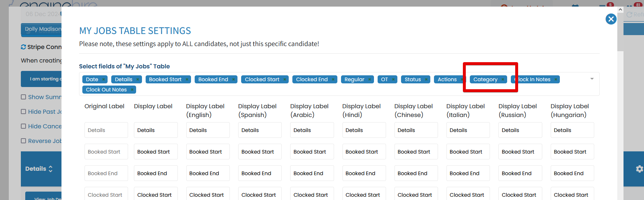Enable the Hide Past Jobs checkbox
Viewport: 644px width, 200px height.
tap(23, 112)
